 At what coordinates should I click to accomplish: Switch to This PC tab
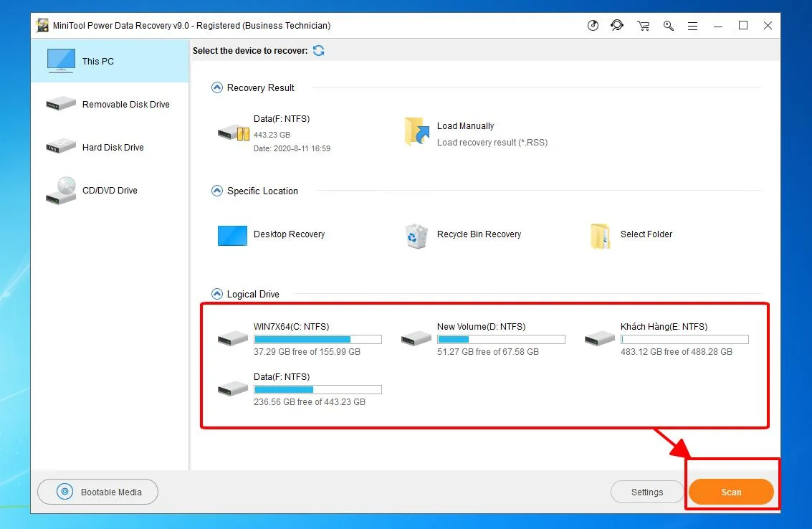(x=110, y=61)
